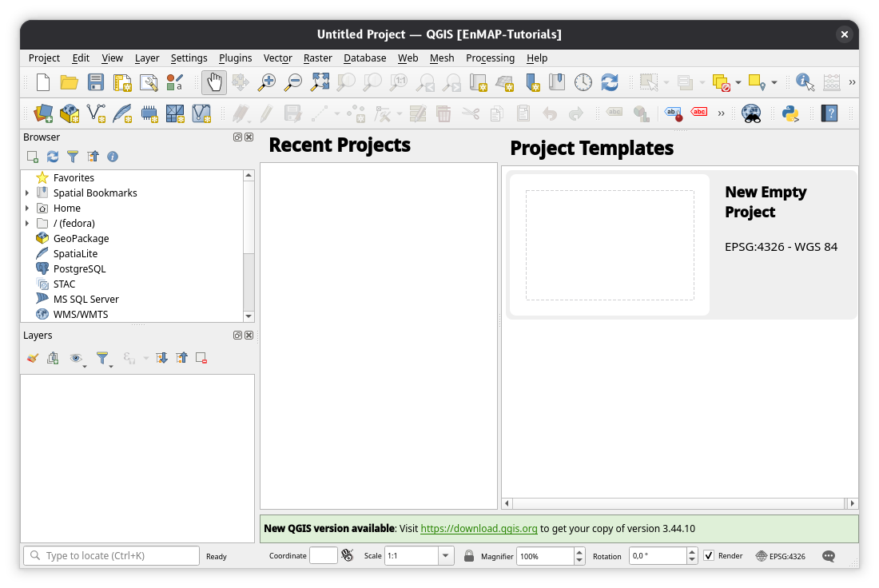Expand the Home tree item
This screenshot has width=879, height=588.
click(27, 208)
